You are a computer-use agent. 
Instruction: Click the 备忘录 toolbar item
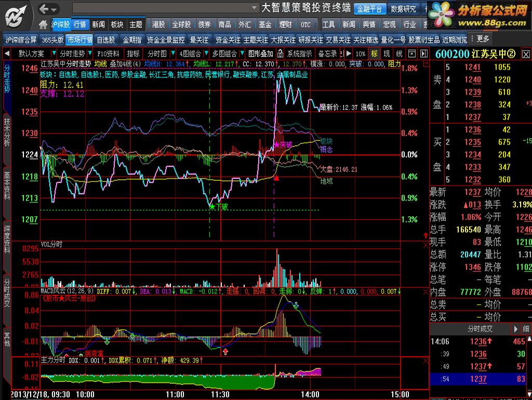click(x=328, y=54)
